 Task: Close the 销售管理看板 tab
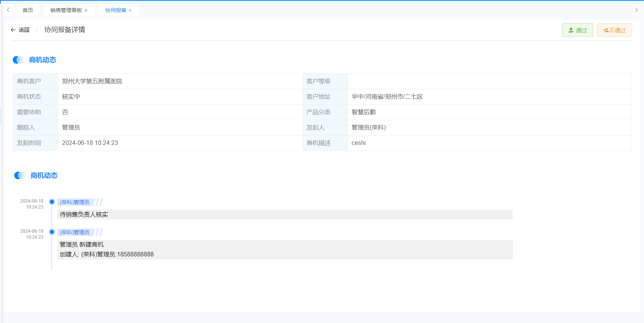click(86, 11)
